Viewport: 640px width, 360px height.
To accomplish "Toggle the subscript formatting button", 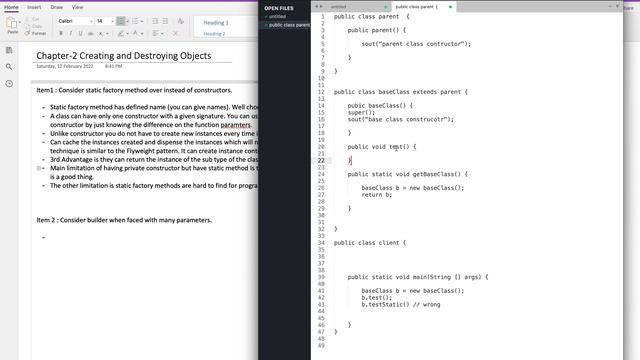I will point(101,33).
